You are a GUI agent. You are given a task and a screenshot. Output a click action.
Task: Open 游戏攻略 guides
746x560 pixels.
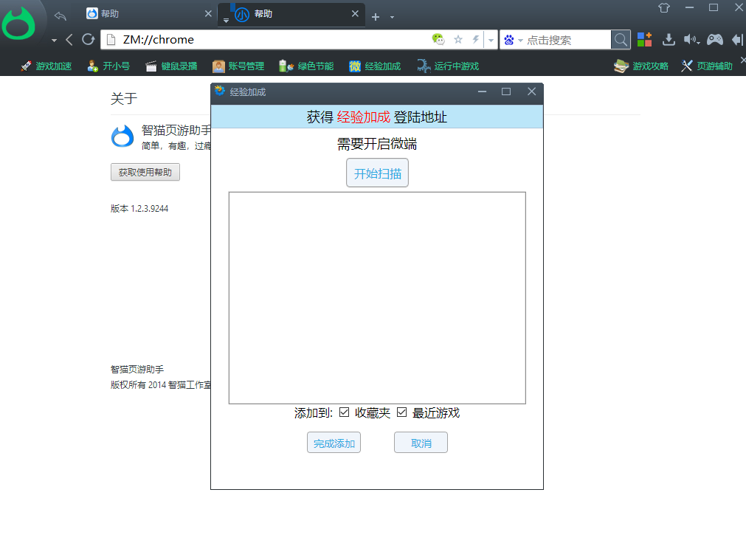[641, 66]
